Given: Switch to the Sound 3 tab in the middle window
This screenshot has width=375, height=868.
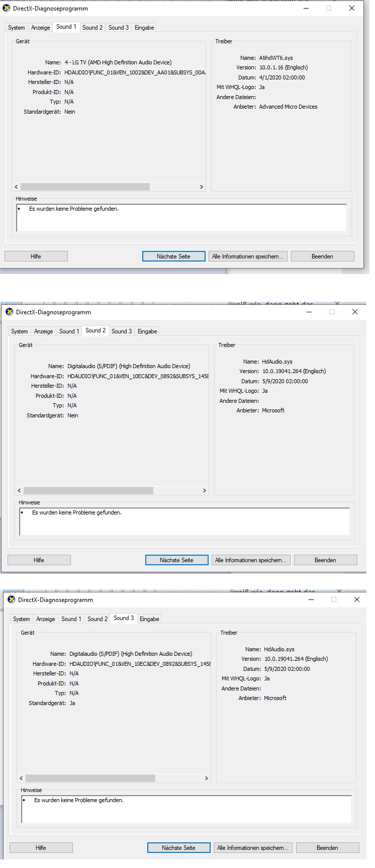Looking at the screenshot, I should pyautogui.click(x=122, y=331).
